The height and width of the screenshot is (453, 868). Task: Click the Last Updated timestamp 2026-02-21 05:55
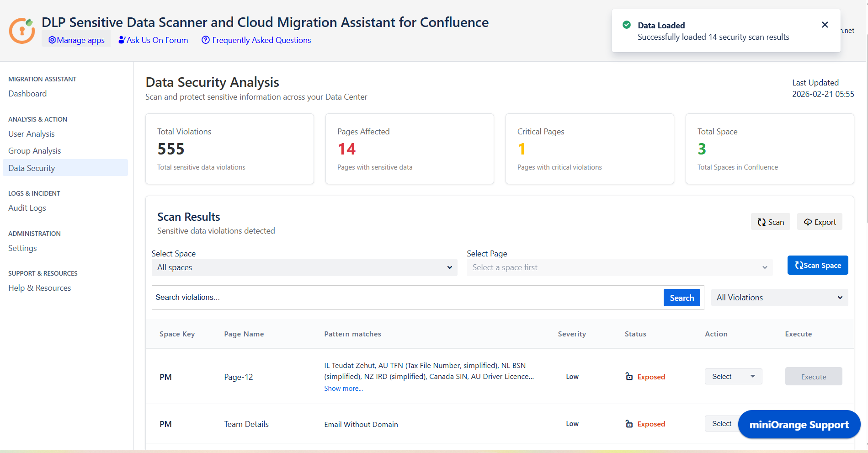pos(823,94)
